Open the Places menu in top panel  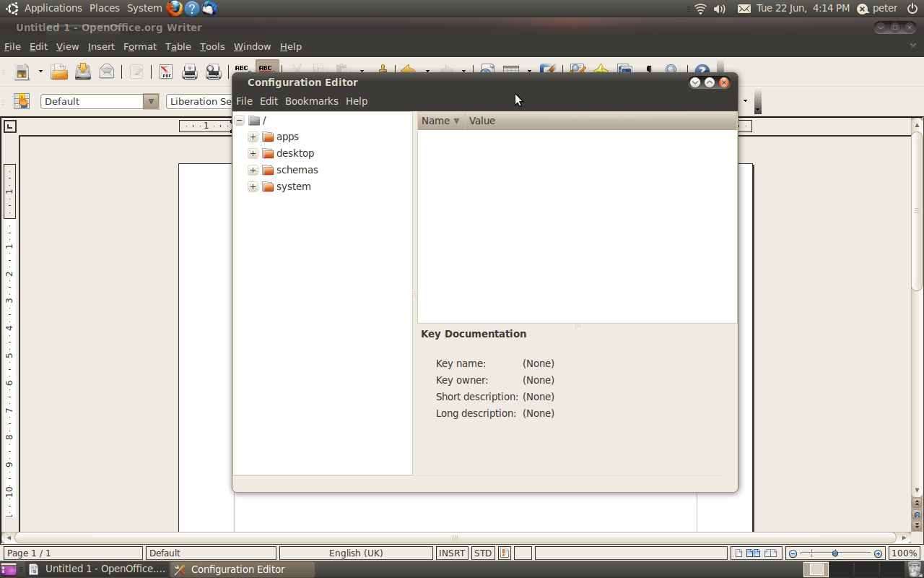click(x=105, y=8)
